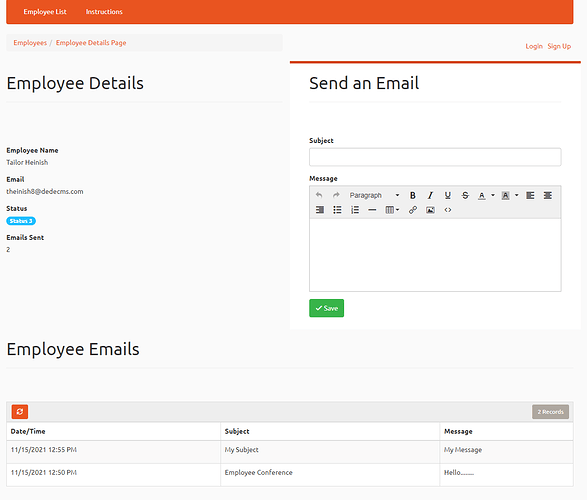
Task: Refresh the Employee Emails table
Action: [20, 412]
